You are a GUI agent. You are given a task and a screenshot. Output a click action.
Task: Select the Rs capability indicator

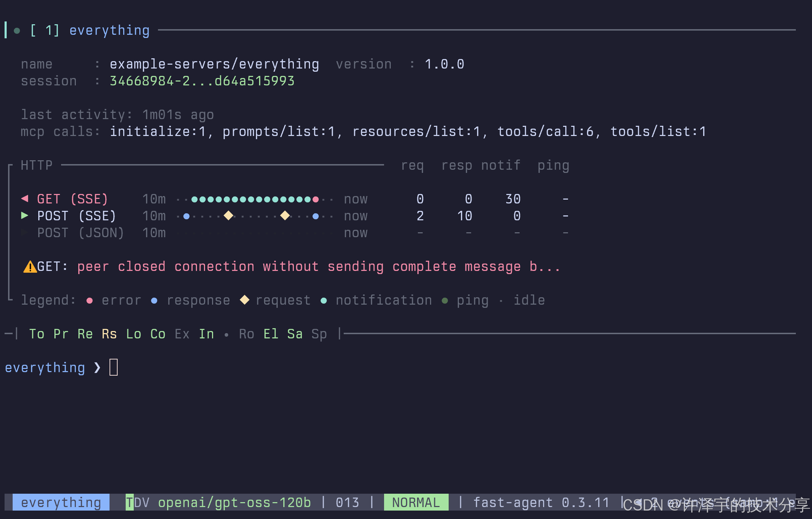109,334
